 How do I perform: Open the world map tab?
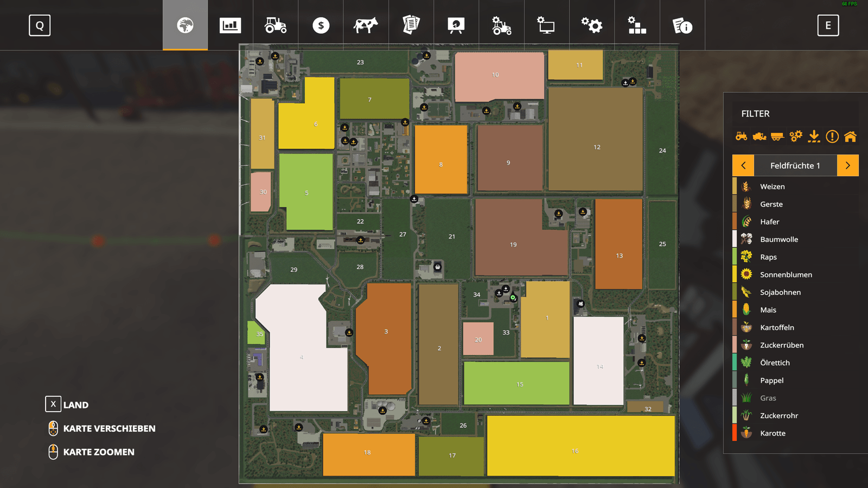pyautogui.click(x=185, y=25)
